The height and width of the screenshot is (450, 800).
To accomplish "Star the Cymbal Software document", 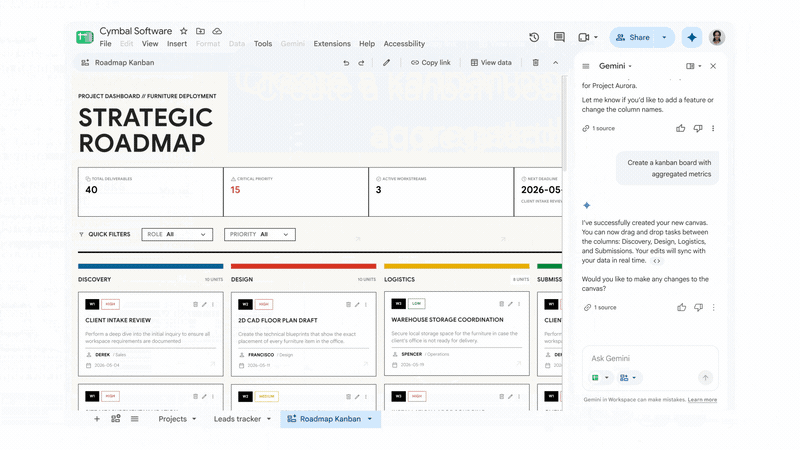I will [184, 31].
